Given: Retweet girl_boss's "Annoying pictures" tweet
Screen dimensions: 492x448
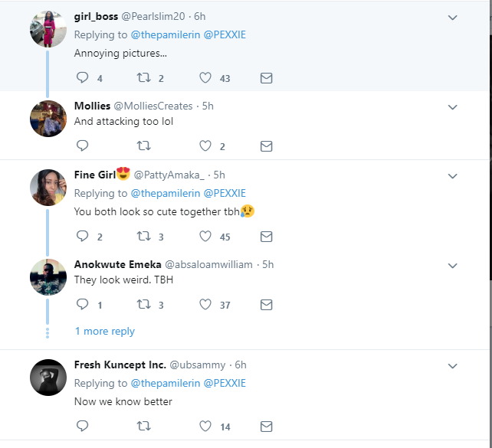Looking at the screenshot, I should (x=143, y=78).
